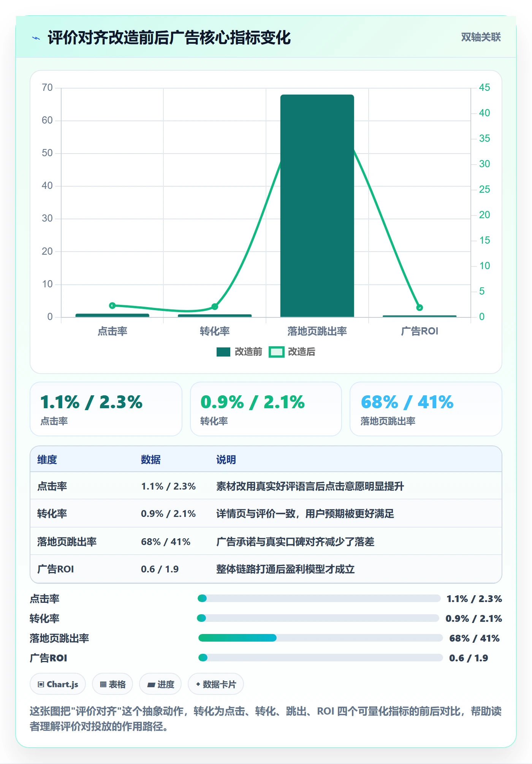This screenshot has height=764, width=532.
Task: Select the Chart.js chip
Action: (x=58, y=684)
